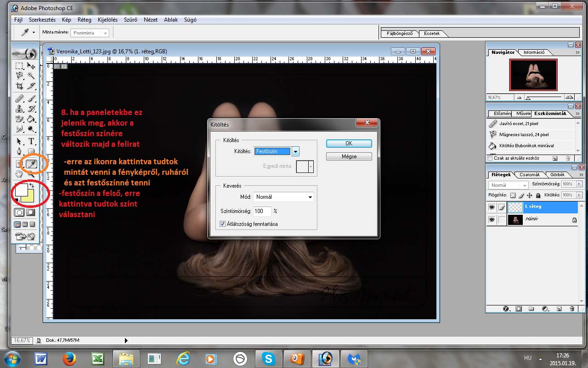588x368 pixels.
Task: Open the Kitöltés Festőszín dropdown
Action: tap(295, 151)
